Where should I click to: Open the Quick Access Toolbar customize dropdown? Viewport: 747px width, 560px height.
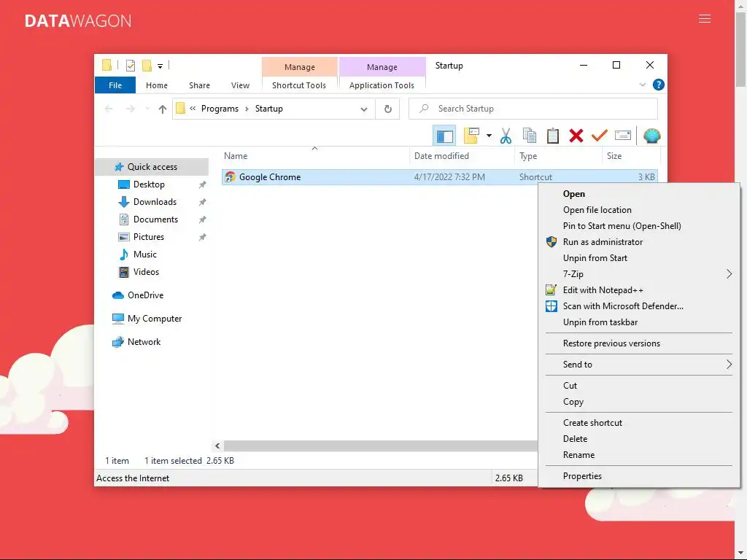(160, 66)
